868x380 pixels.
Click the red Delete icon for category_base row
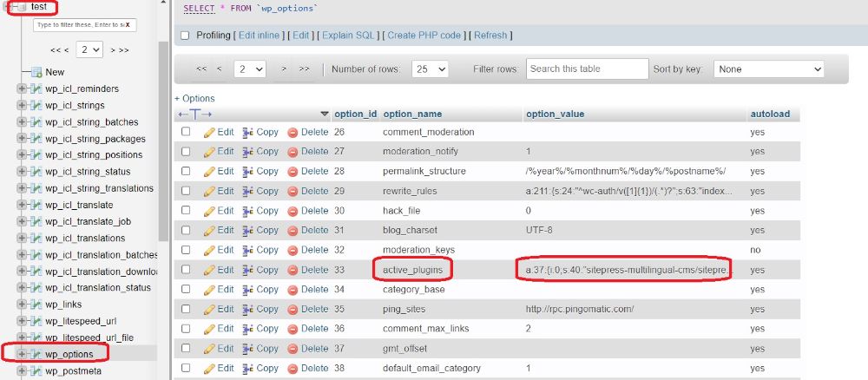293,290
